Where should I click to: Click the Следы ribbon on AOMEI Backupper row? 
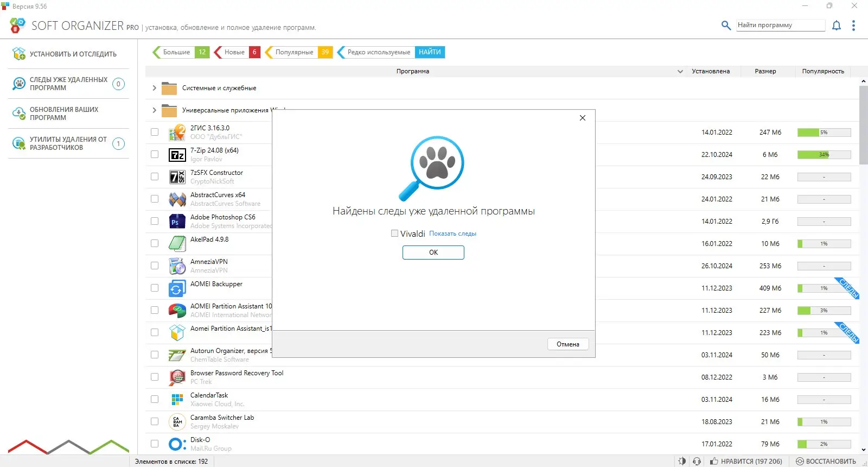tap(848, 288)
